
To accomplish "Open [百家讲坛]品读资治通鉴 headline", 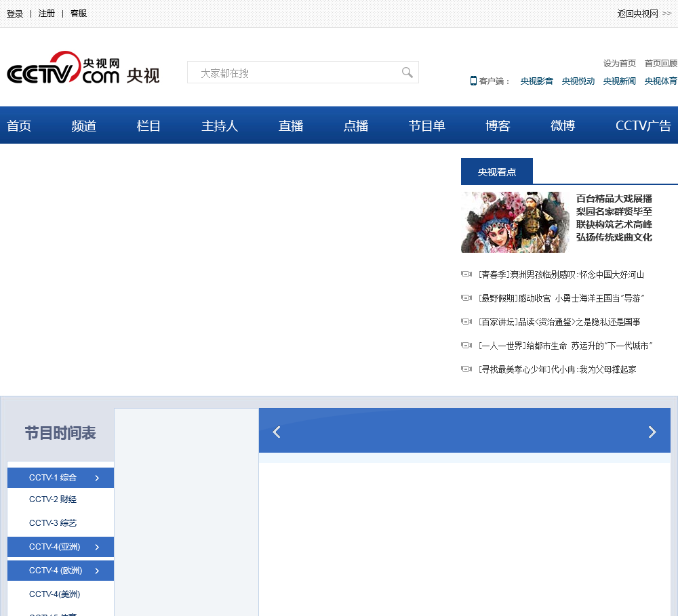I will pos(559,322).
